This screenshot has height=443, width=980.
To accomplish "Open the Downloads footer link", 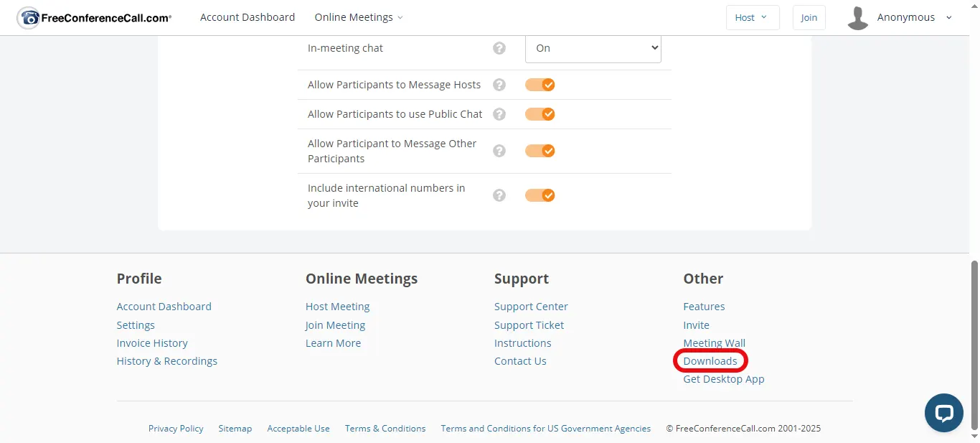I will [710, 361].
